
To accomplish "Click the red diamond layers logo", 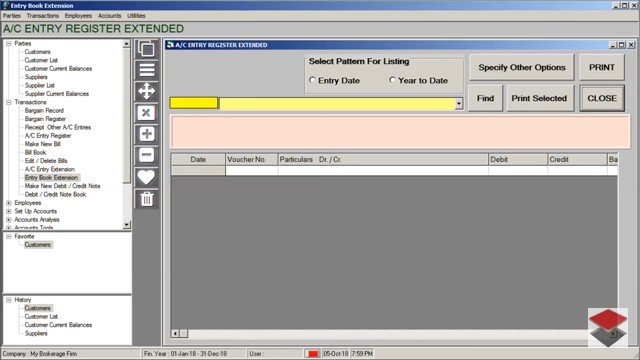I will point(608,327).
